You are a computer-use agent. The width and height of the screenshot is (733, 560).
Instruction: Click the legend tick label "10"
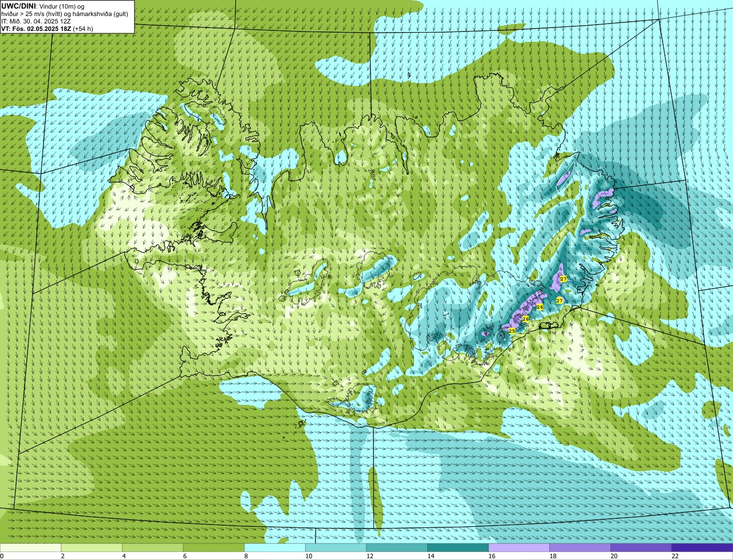click(x=309, y=556)
